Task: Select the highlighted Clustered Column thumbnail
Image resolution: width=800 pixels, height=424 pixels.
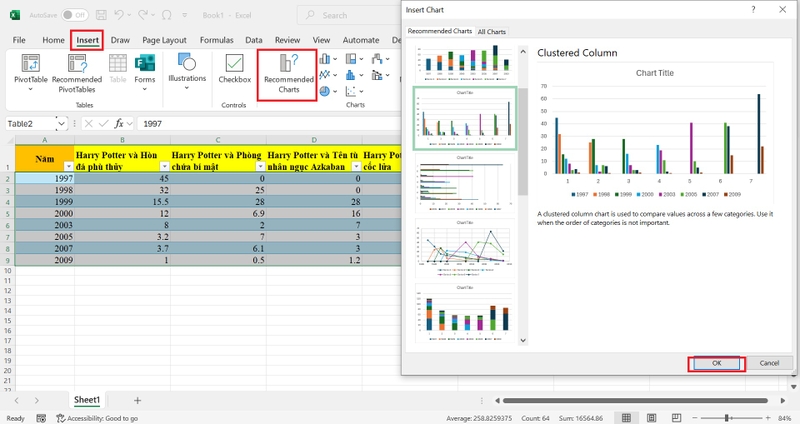Action: click(464, 118)
